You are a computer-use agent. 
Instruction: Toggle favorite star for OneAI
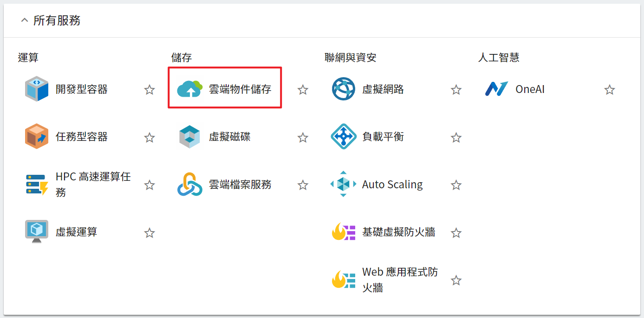(x=610, y=90)
